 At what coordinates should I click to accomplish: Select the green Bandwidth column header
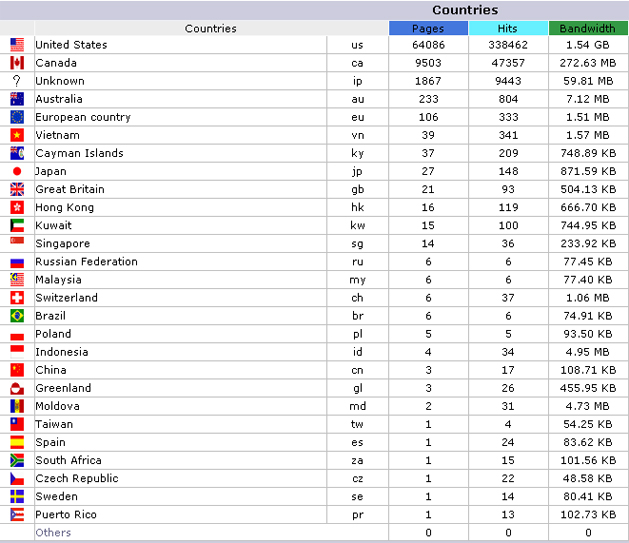coord(588,28)
